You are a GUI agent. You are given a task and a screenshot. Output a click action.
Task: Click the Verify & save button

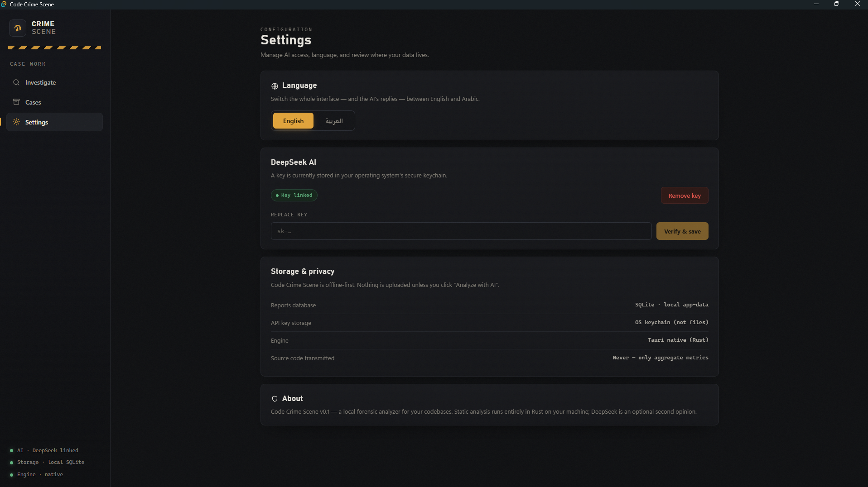pyautogui.click(x=682, y=231)
